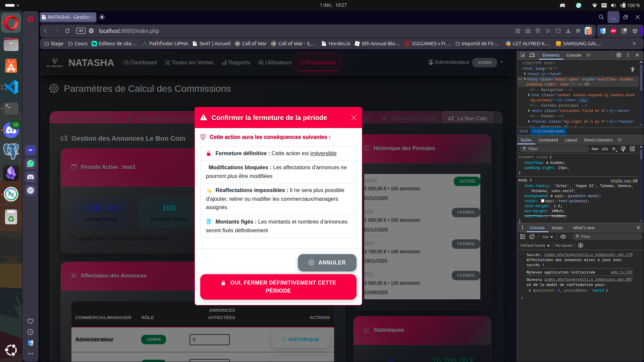Open the Computed styles tab
Image resolution: width=644 pixels, height=362 pixels.
click(x=548, y=140)
